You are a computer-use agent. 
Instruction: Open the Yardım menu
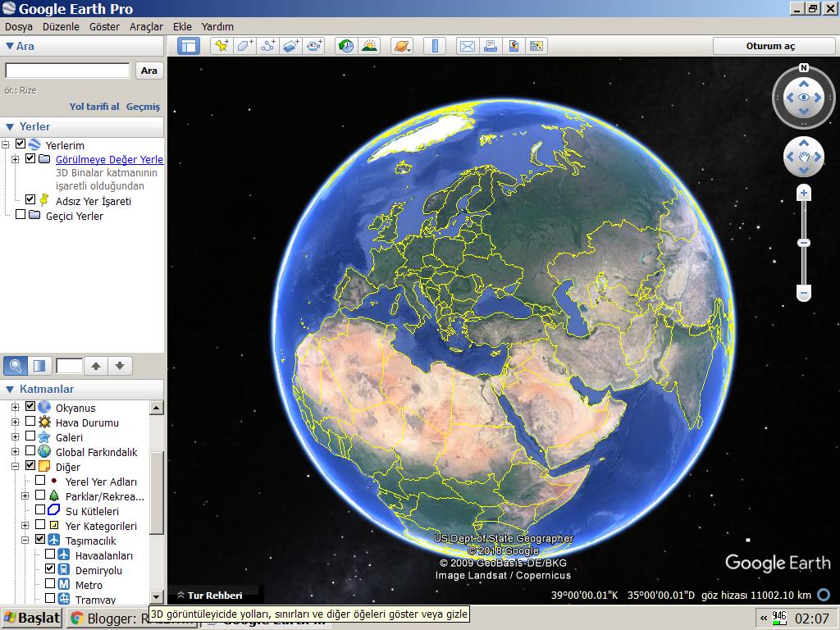click(217, 26)
